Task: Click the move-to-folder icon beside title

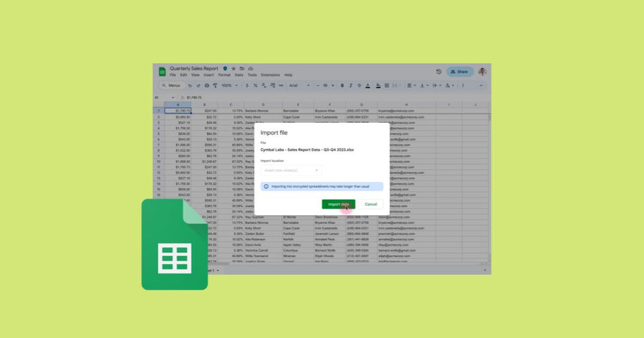Action: [242, 69]
